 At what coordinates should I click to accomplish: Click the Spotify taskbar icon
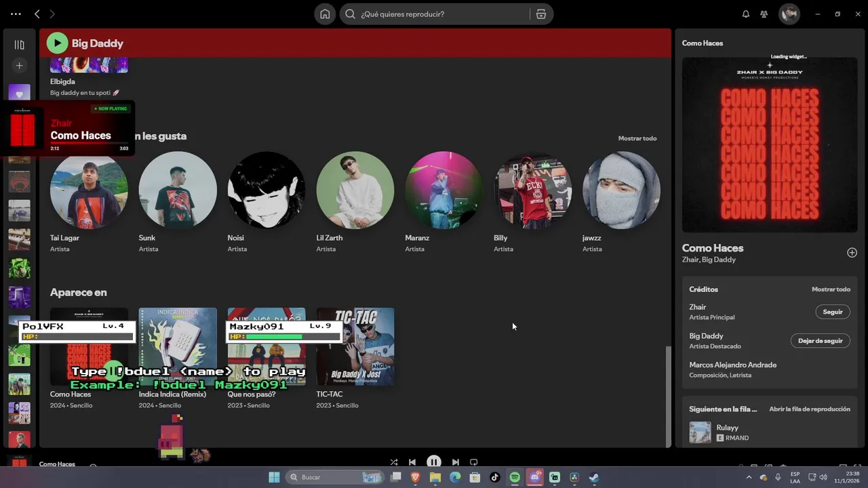pyautogui.click(x=515, y=477)
